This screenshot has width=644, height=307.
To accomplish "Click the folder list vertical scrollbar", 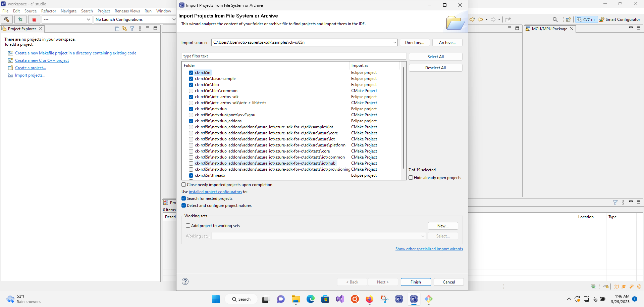I will pyautogui.click(x=404, y=118).
